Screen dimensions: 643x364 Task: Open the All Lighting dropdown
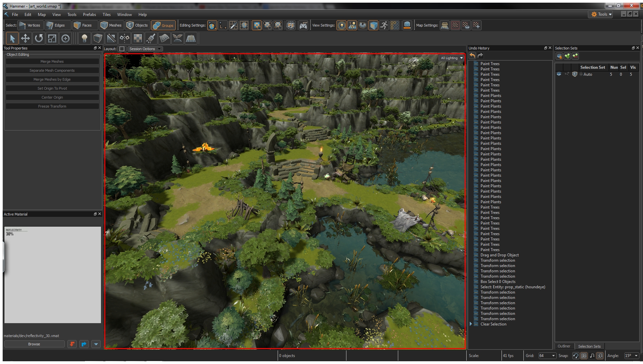tap(452, 58)
